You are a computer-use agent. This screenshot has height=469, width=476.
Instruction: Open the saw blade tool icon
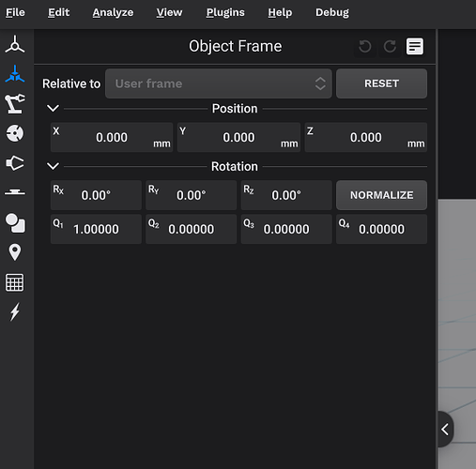[15, 133]
